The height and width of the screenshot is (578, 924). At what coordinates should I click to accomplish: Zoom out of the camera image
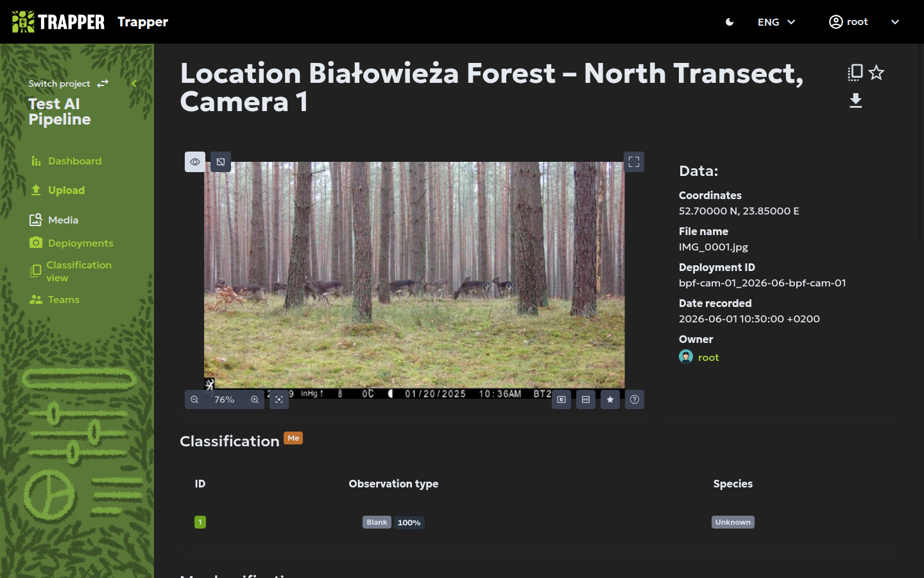194,399
